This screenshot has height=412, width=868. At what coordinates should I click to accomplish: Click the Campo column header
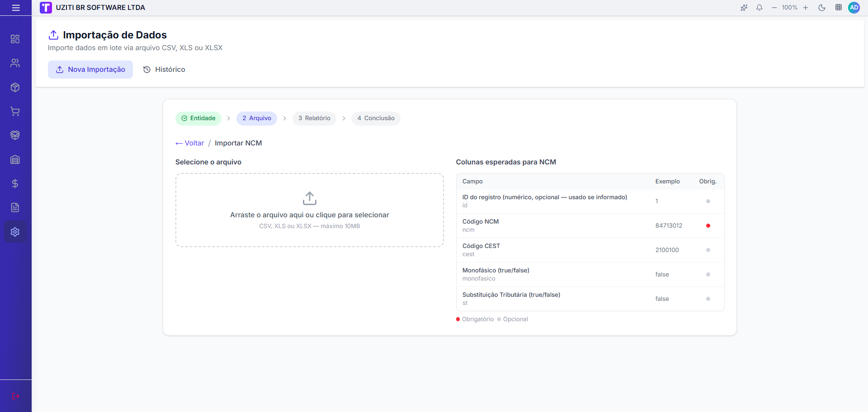point(472,182)
